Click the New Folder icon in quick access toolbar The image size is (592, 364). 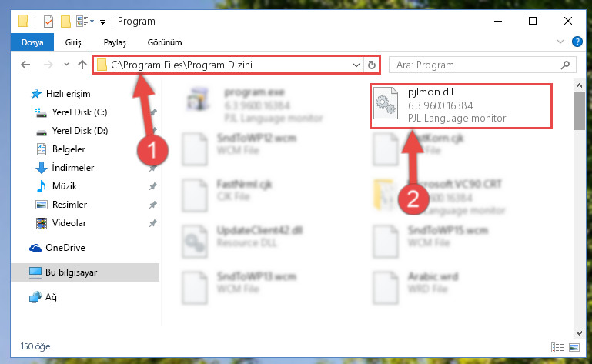click(65, 22)
